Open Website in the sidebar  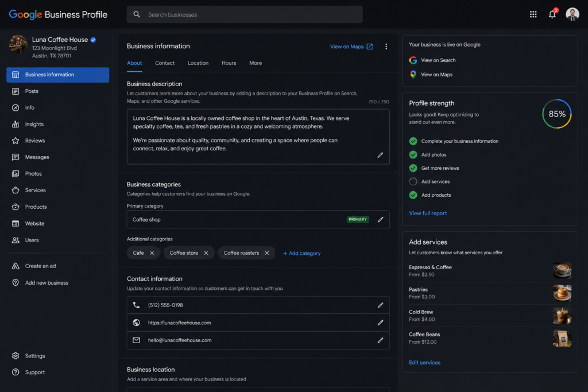(x=58, y=223)
